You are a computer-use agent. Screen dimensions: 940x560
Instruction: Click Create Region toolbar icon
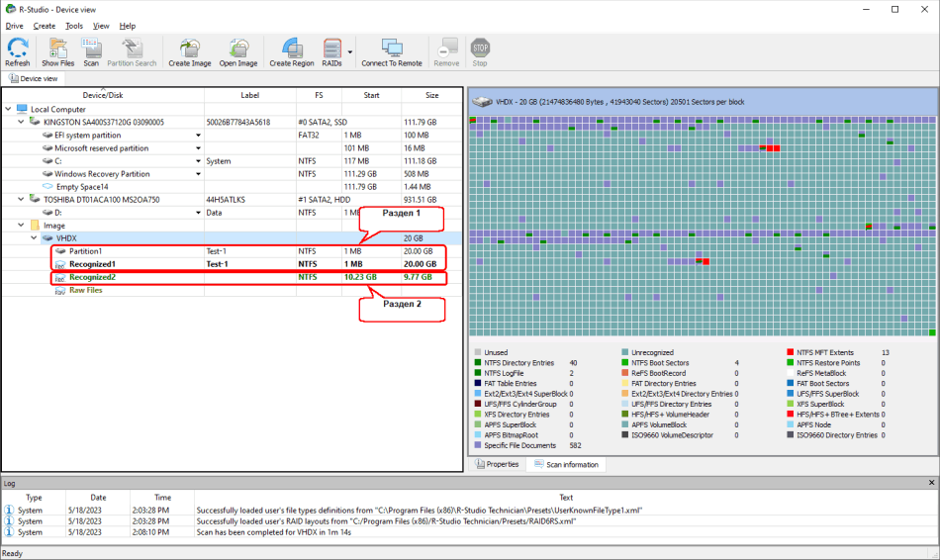(291, 52)
